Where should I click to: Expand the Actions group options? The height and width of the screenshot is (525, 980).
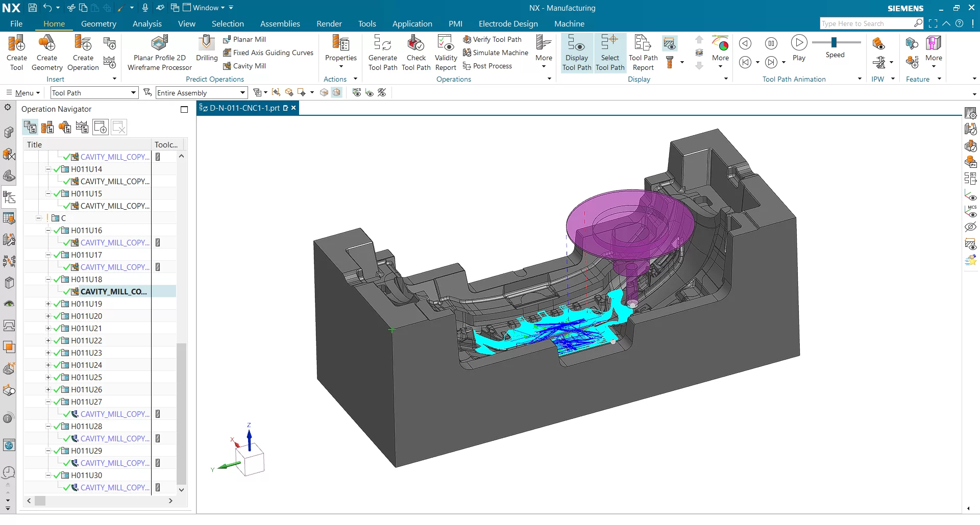click(355, 79)
